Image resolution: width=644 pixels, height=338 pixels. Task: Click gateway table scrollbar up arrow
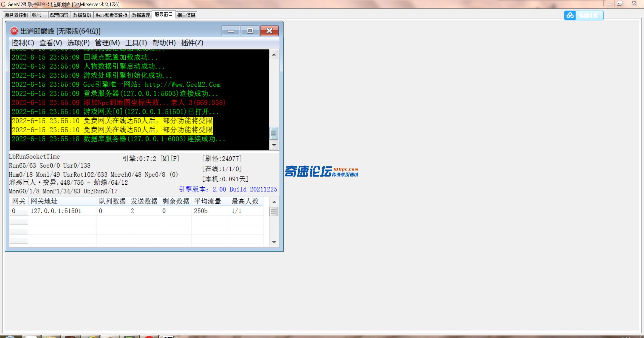click(x=274, y=202)
